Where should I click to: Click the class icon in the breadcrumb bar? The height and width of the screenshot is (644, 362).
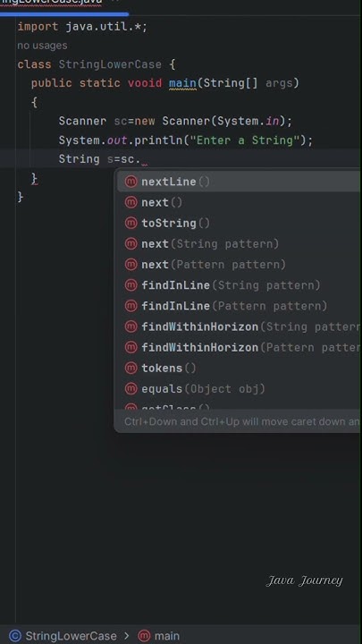click(x=15, y=636)
